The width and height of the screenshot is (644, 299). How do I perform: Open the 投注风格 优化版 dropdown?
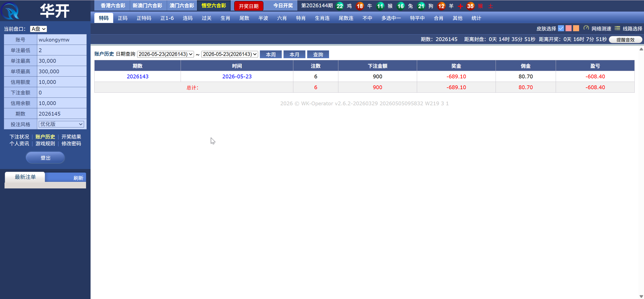[61, 124]
